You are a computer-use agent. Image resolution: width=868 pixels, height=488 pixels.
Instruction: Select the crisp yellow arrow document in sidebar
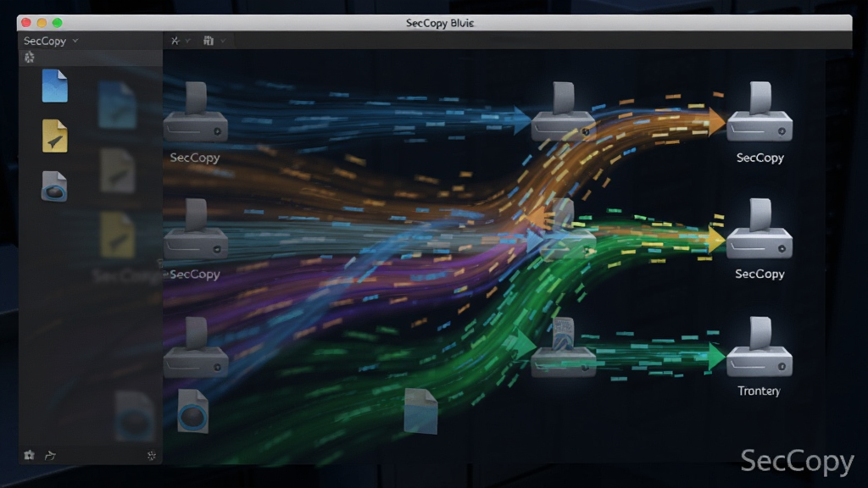pyautogui.click(x=55, y=136)
